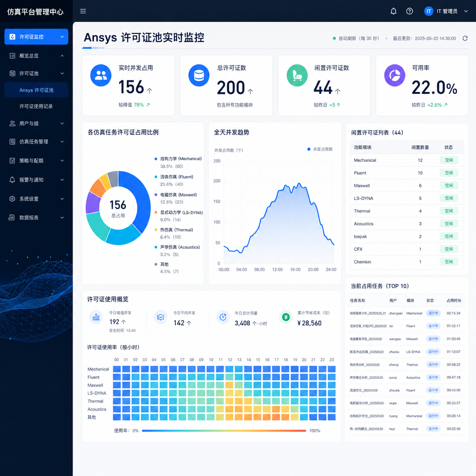Screen dimensions: 476x476
Task: Click the 累计节省成本 yen icon
Action: (x=286, y=317)
